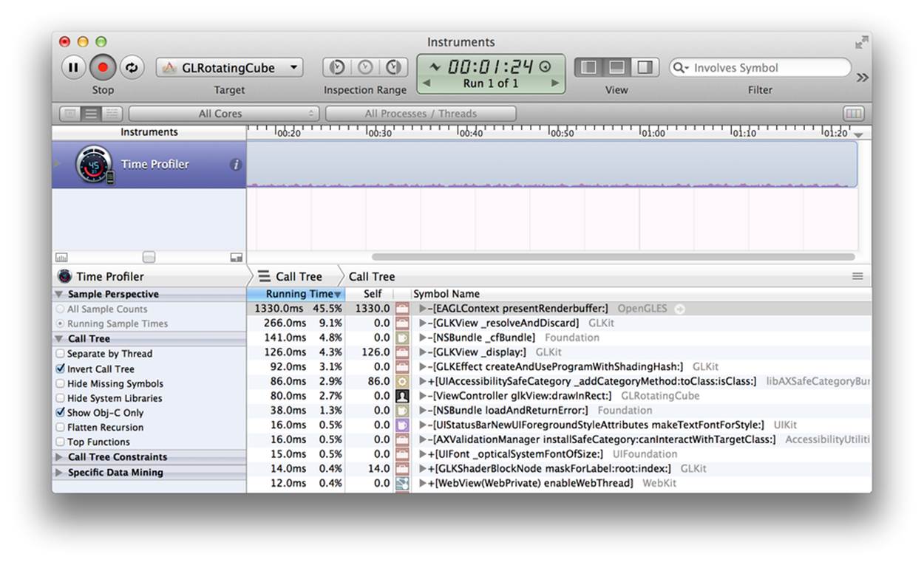Click the Involves Symbol filter field
Screen dimensions: 924x565
click(x=761, y=68)
